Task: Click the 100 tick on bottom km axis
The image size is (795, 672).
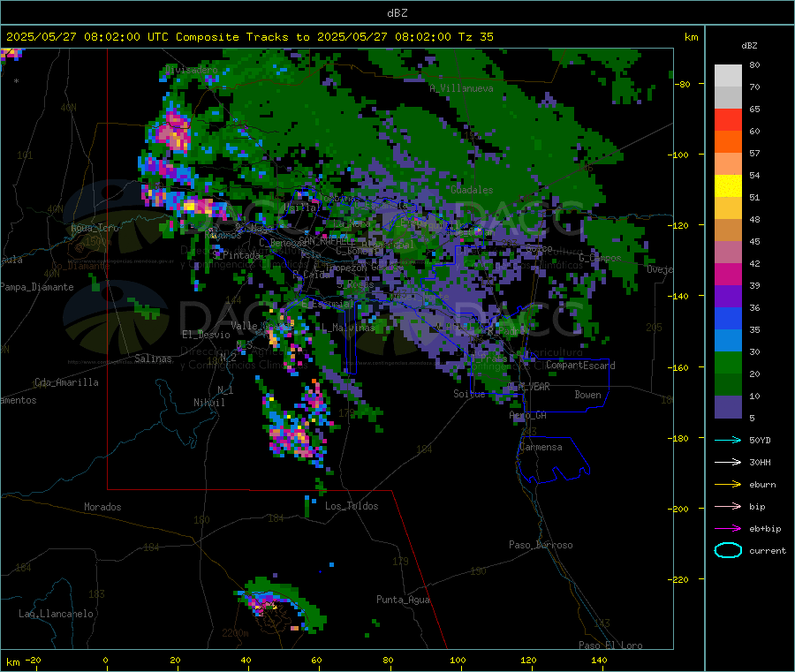Action: tap(458, 660)
